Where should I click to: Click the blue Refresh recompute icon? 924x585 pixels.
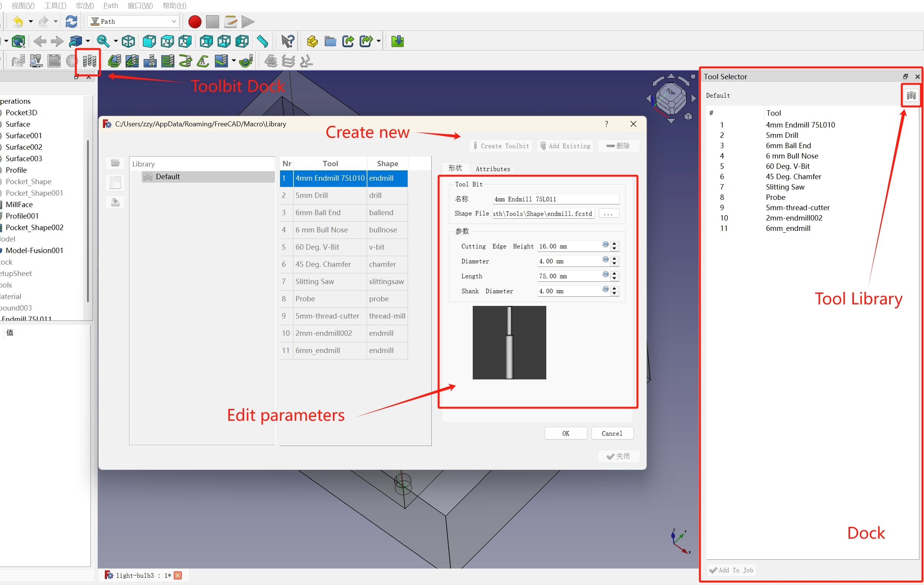[x=71, y=21]
